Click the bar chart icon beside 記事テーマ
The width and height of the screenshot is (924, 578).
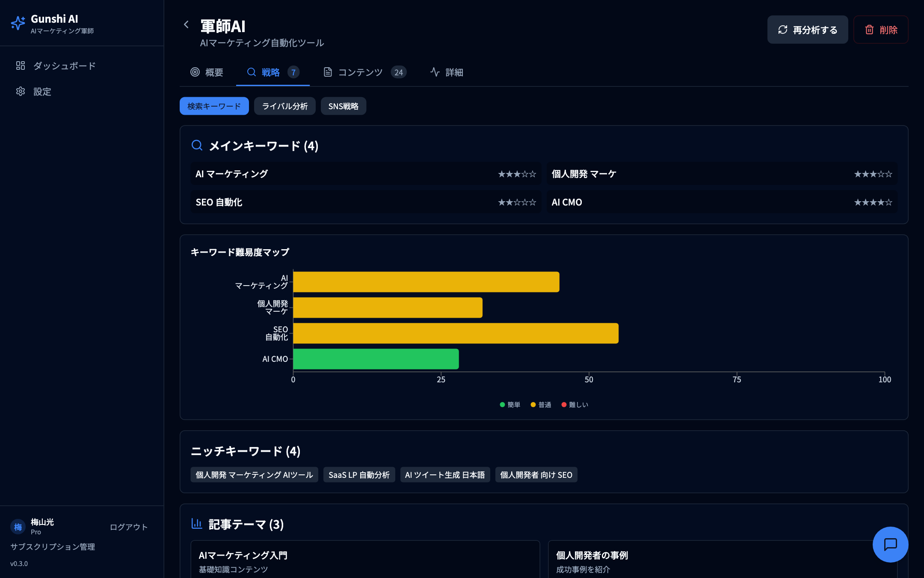197,523
